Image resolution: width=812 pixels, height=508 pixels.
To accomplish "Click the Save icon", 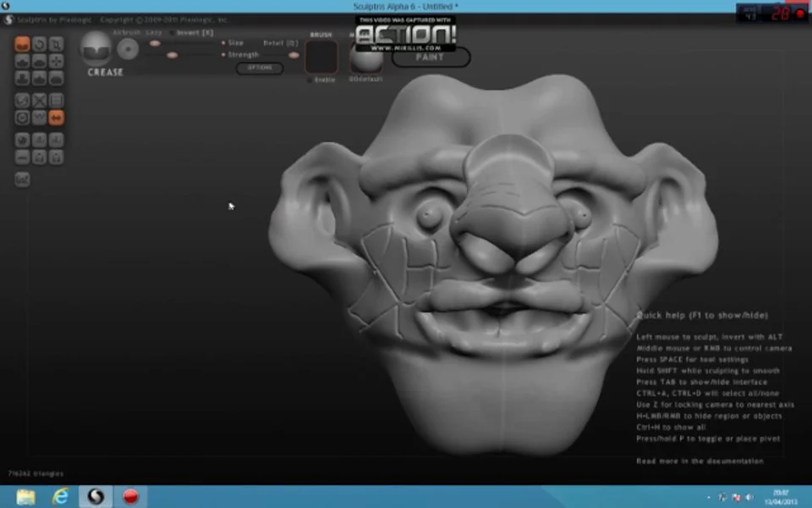I will [57, 157].
